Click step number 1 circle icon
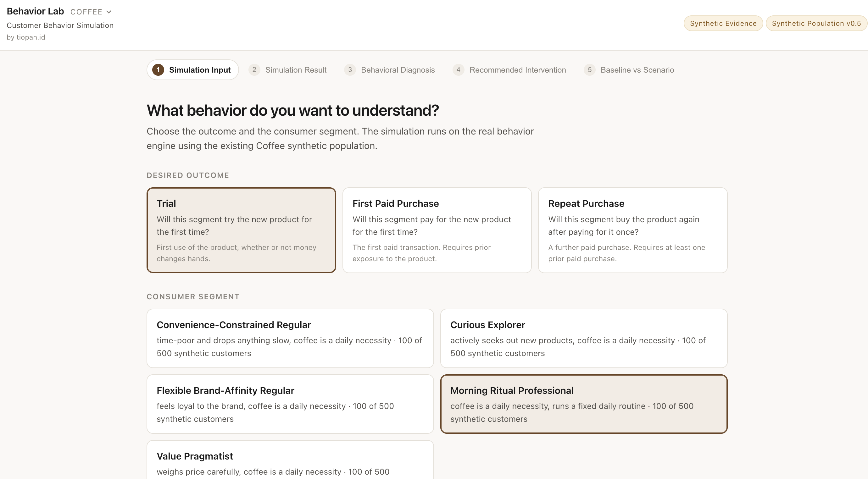The width and height of the screenshot is (868, 479). (158, 70)
